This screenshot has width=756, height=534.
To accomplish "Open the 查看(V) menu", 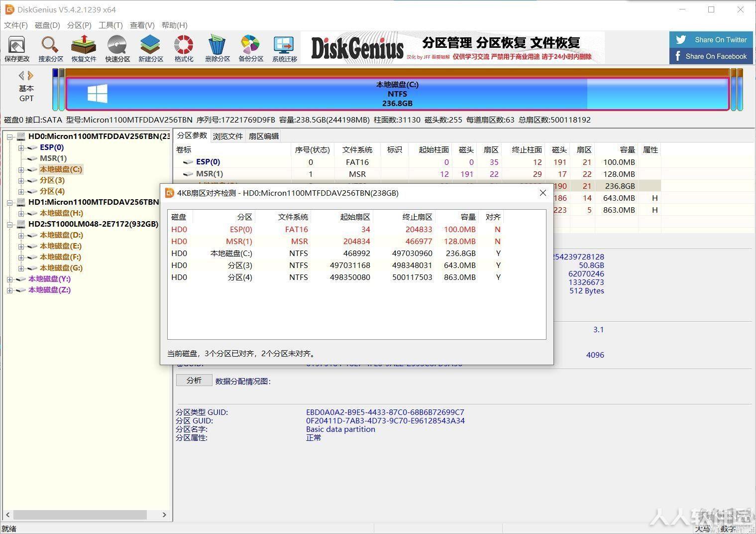I will tap(142, 25).
